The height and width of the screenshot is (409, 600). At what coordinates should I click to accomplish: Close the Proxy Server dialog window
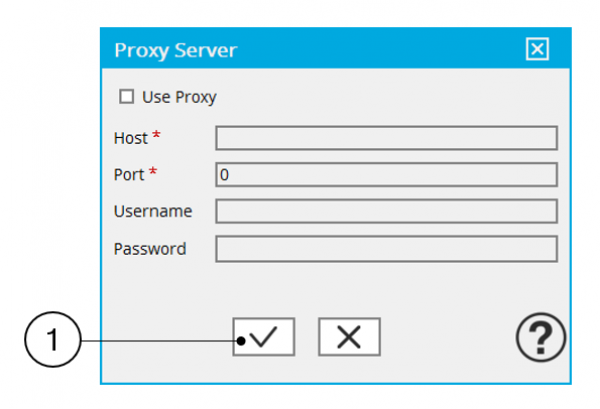point(537,50)
